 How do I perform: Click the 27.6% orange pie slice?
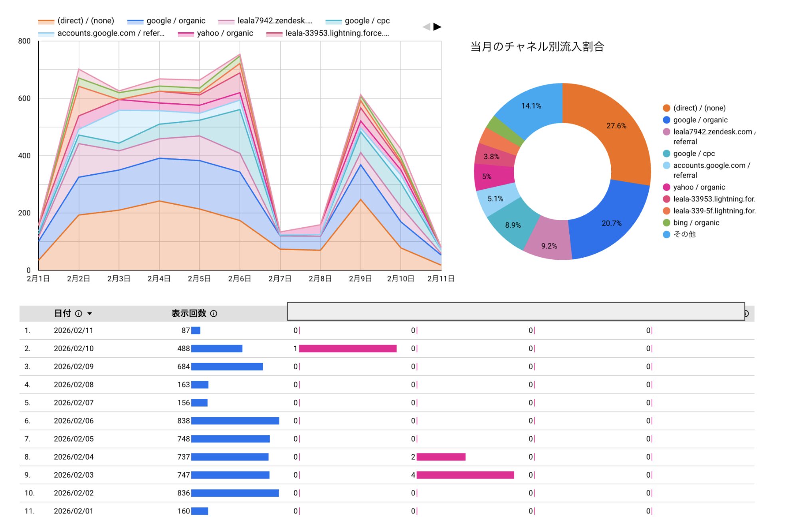pyautogui.click(x=616, y=126)
